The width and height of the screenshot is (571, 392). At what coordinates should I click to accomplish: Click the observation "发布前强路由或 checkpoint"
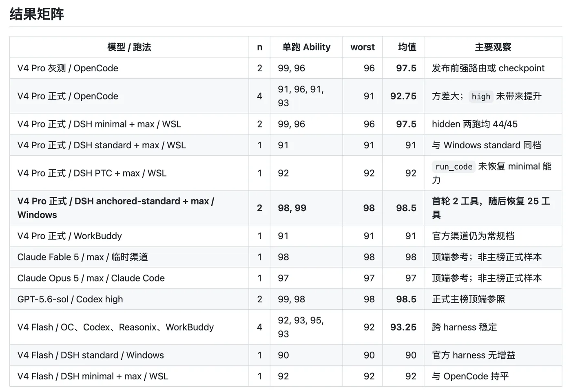pyautogui.click(x=488, y=68)
